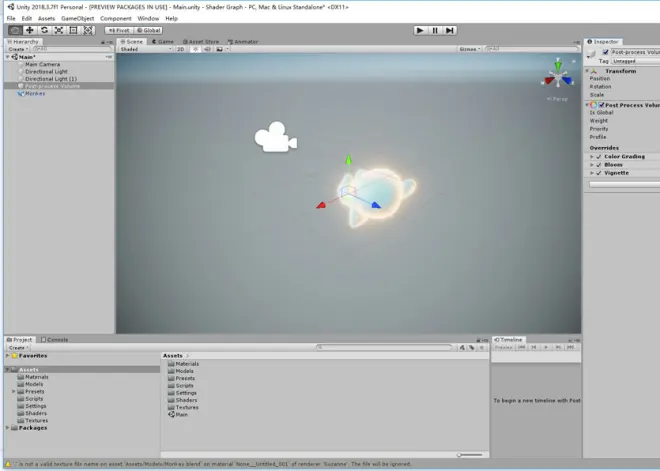Switch to the Game tab
Viewport: 660px width, 471px height.
point(163,42)
